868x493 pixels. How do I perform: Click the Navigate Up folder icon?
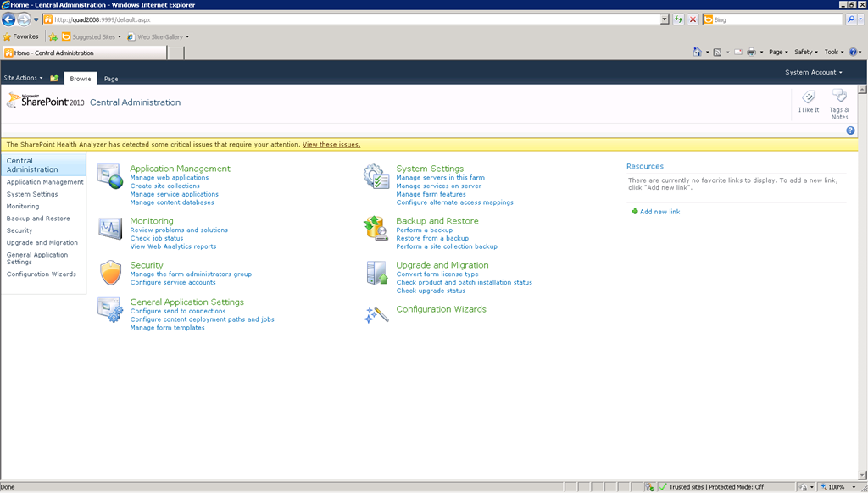pos(54,78)
